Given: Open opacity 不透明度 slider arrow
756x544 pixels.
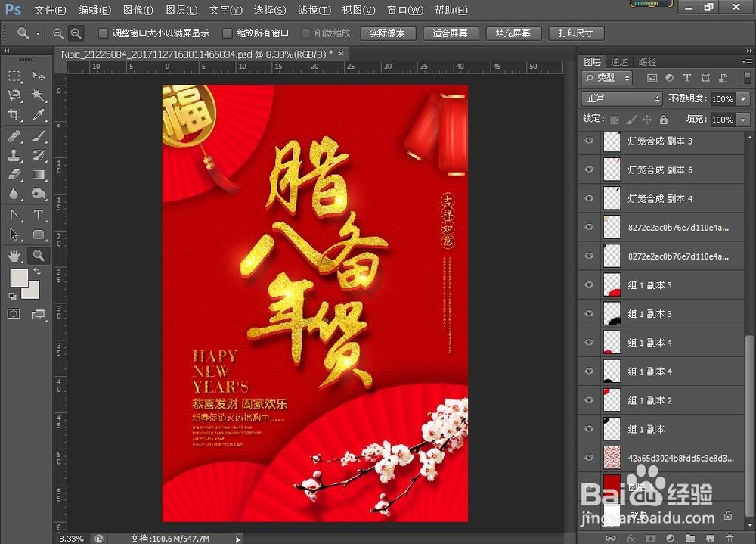Looking at the screenshot, I should (743, 99).
